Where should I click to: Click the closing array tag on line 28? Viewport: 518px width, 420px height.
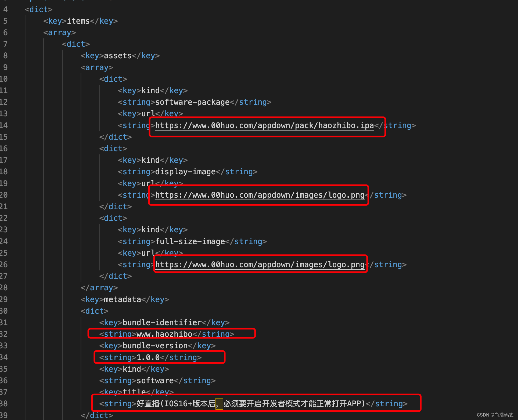[99, 288]
